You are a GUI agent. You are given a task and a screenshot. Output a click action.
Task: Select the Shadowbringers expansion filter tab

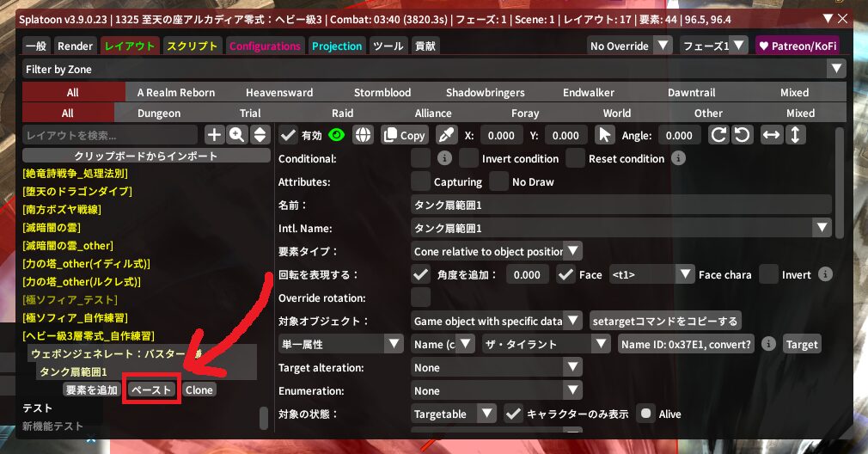[485, 92]
